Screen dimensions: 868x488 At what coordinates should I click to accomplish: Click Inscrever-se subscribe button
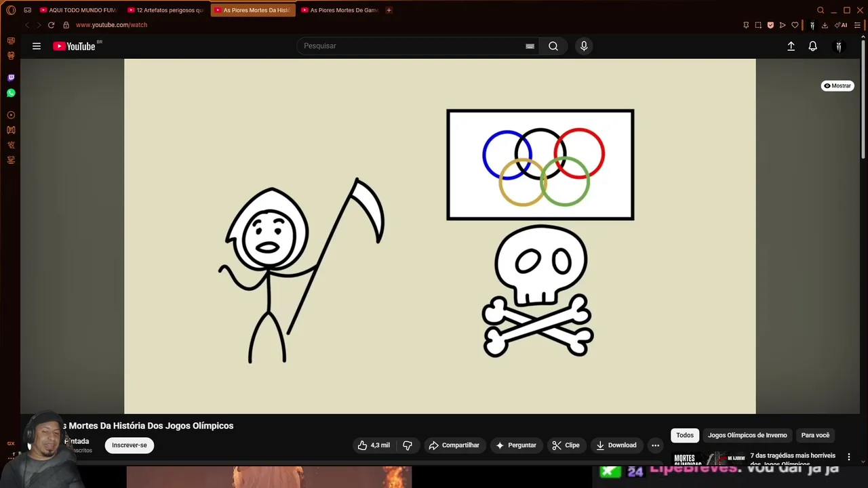click(x=130, y=445)
